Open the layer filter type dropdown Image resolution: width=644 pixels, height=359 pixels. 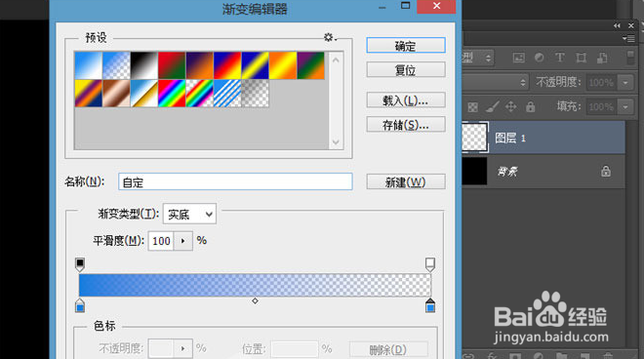tap(478, 58)
